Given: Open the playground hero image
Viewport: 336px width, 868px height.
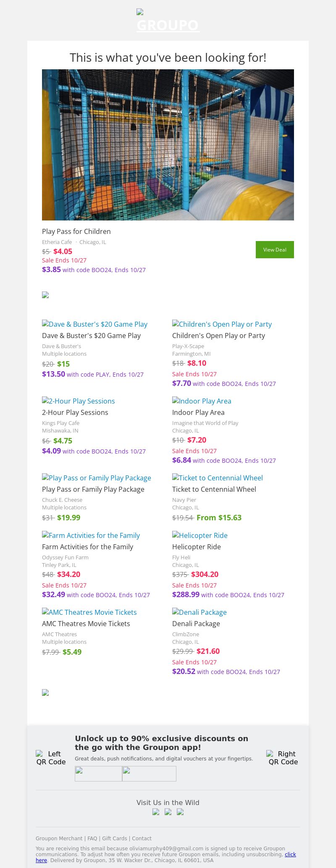Looking at the screenshot, I should [168, 145].
